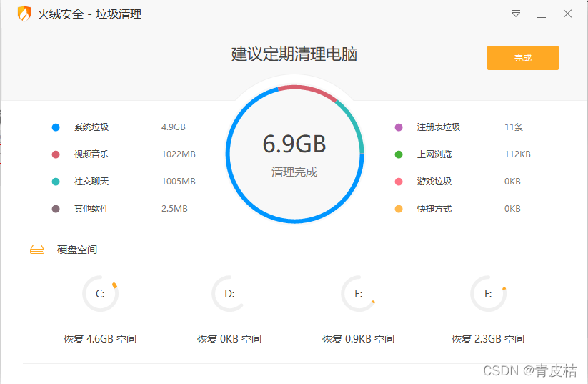Click the 硬盘空间 heading

(x=77, y=250)
